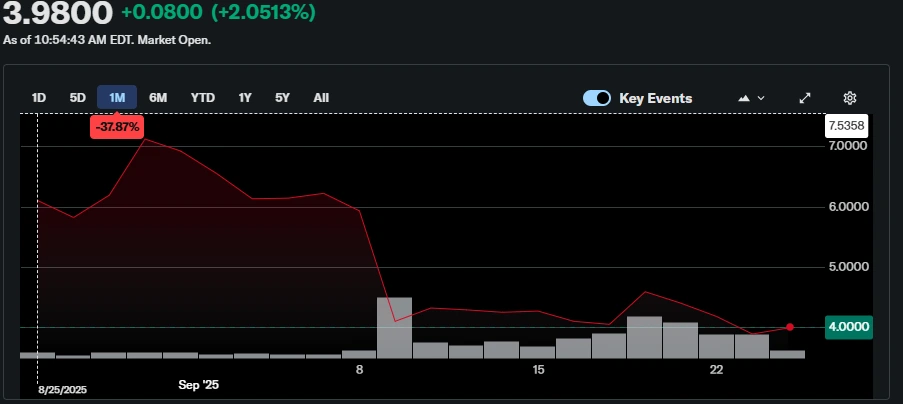903x404 pixels.
Task: Click the mountain chart type icon
Action: point(744,98)
